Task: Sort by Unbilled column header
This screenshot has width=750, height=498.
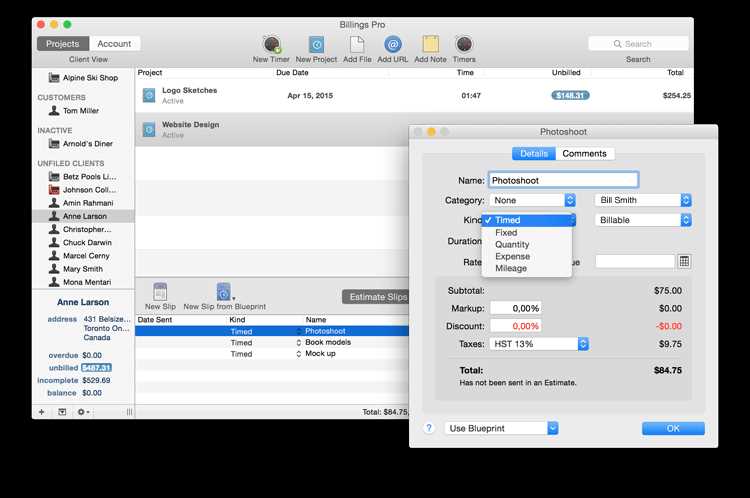Action: point(566,73)
